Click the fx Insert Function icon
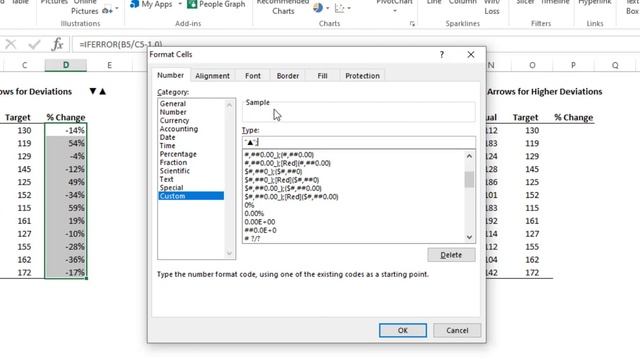 [x=57, y=44]
